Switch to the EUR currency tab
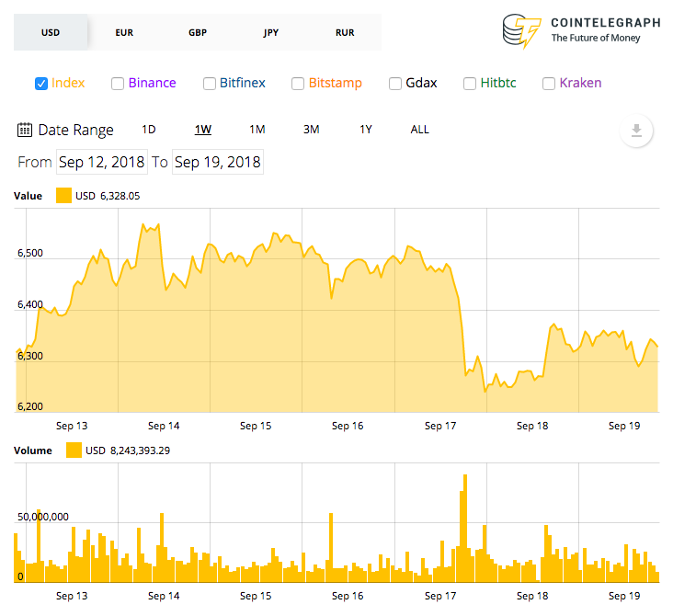673x616 pixels. click(x=124, y=32)
